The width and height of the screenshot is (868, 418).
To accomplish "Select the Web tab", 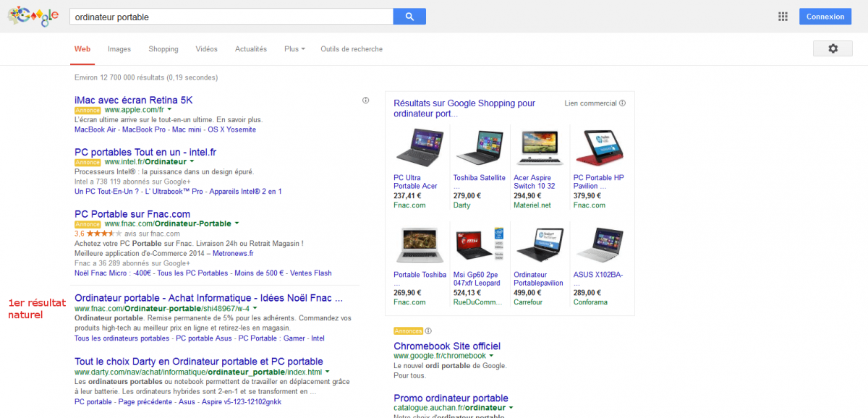I will tap(82, 49).
